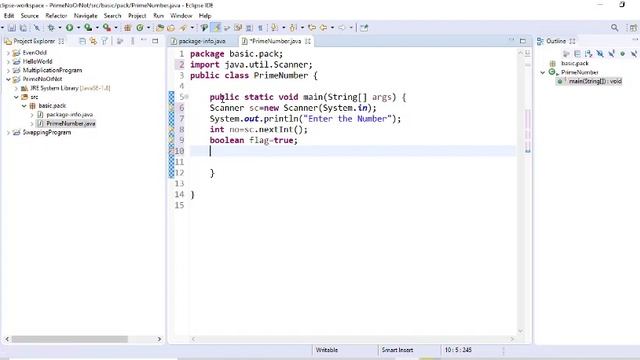Close the PrimeNumber.java tab

308,41
